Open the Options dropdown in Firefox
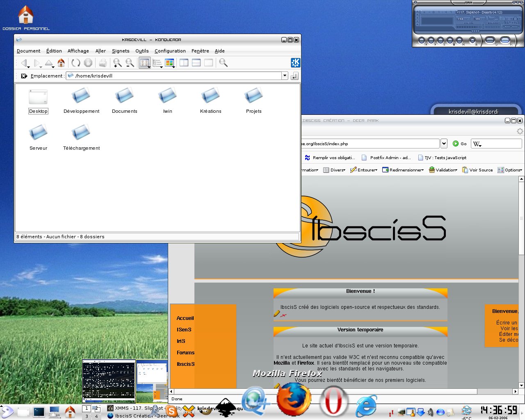The height and width of the screenshot is (420, 525). click(510, 170)
